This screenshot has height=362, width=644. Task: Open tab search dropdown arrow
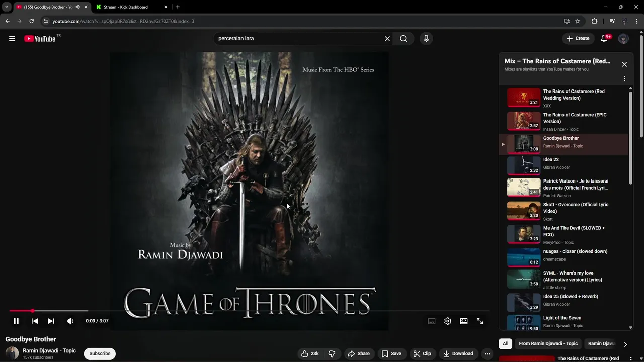[7, 7]
